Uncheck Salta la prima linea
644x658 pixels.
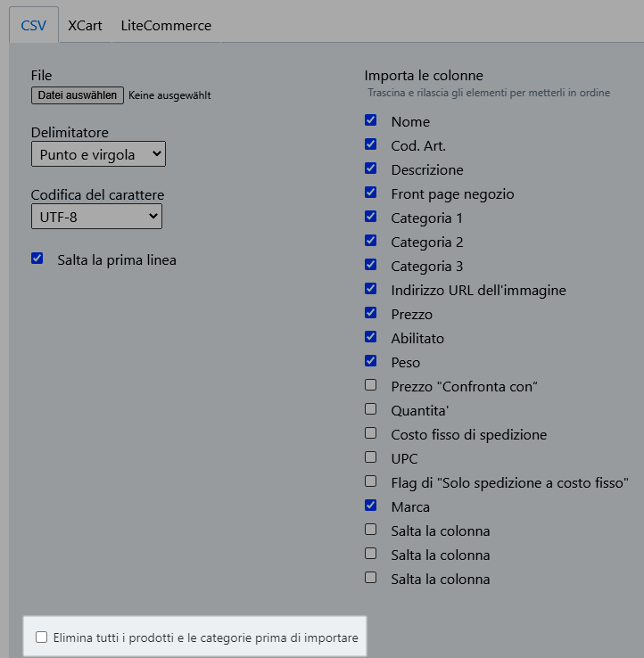click(x=37, y=259)
